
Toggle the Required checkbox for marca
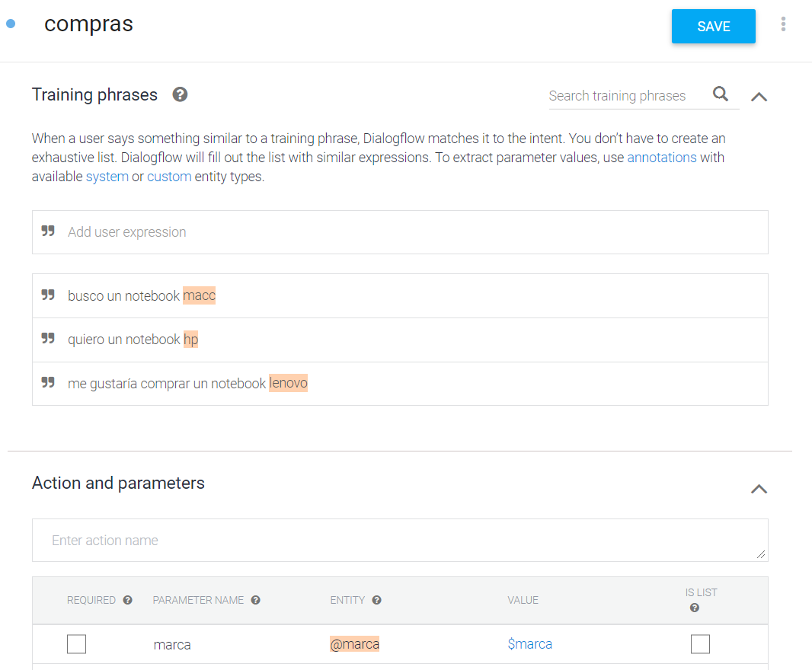77,644
